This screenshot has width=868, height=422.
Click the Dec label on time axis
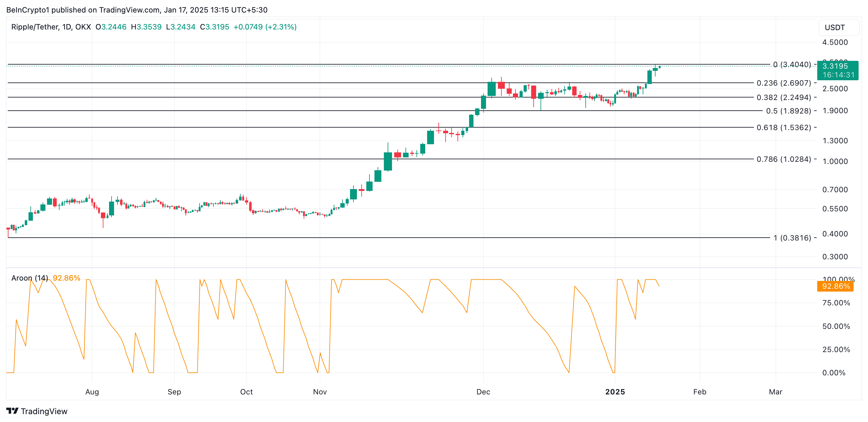[x=483, y=392]
